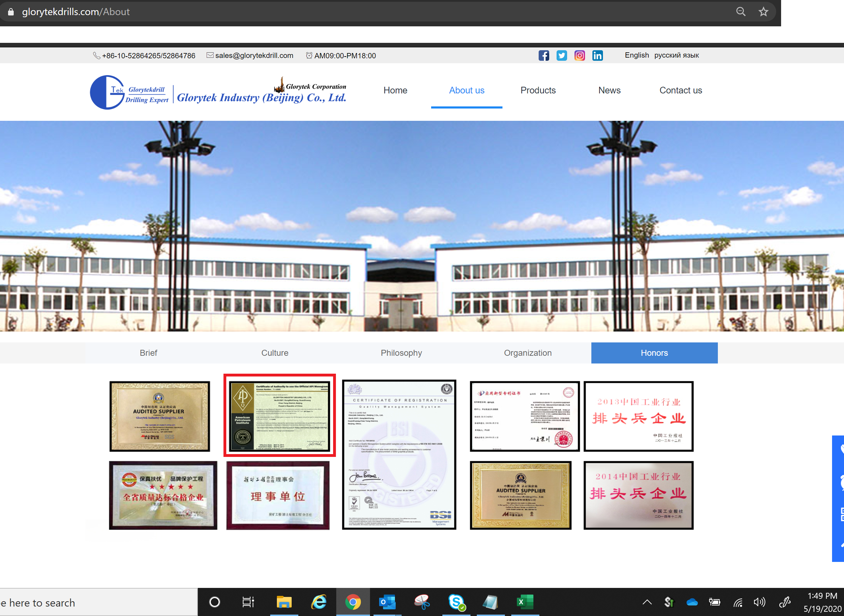Go to Contact us page

[x=680, y=90]
